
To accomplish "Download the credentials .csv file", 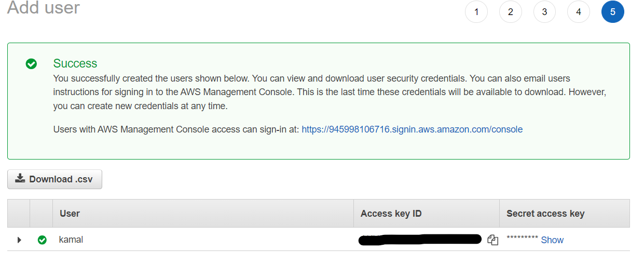I will click(x=54, y=179).
